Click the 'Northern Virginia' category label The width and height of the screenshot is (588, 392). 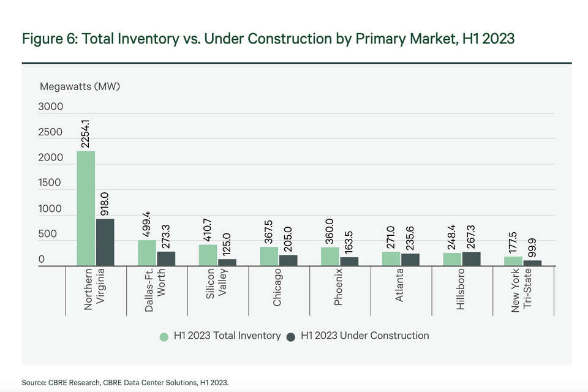coord(94,289)
